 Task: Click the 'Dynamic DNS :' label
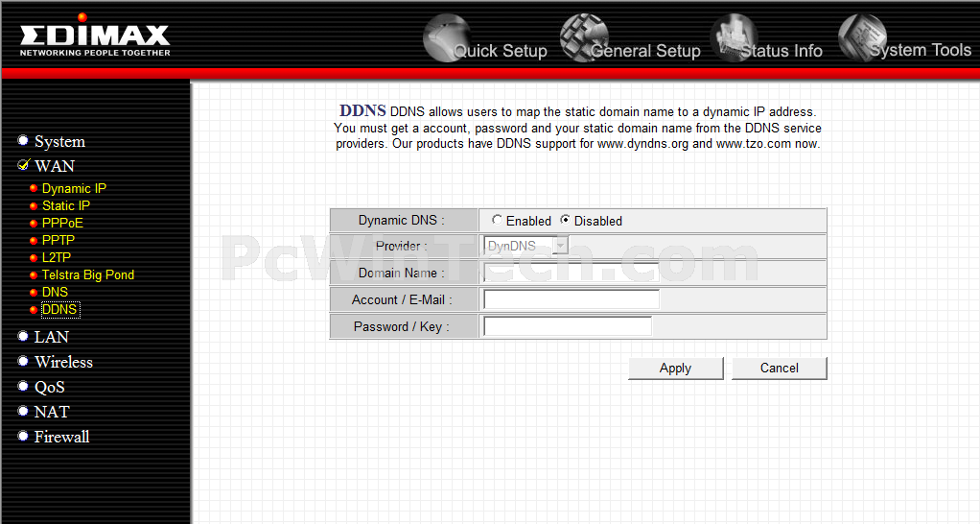click(x=401, y=220)
